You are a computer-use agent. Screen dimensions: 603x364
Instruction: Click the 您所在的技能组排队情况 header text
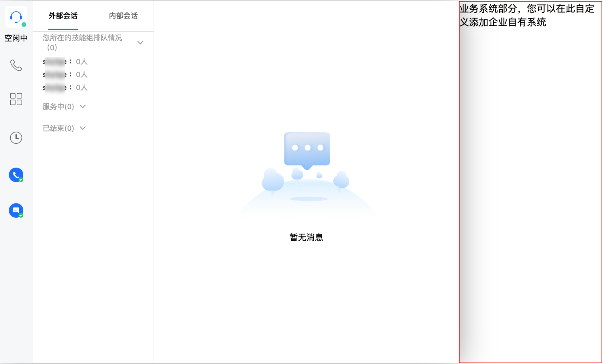[82, 38]
